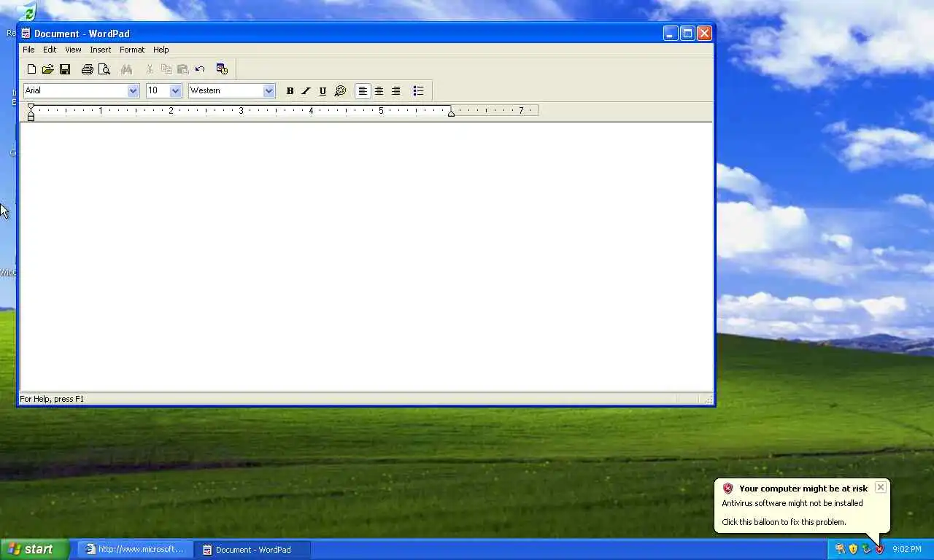934x560 pixels.
Task: Open the File menu
Action: [x=28, y=50]
